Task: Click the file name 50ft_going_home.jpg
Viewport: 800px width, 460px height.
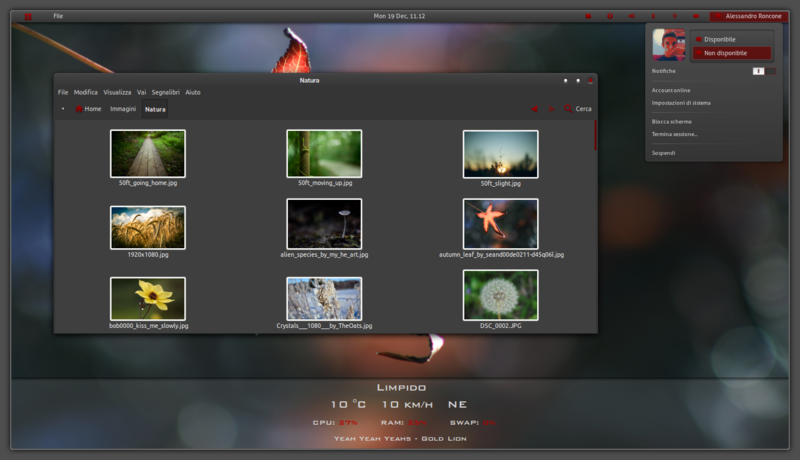Action: click(x=148, y=183)
